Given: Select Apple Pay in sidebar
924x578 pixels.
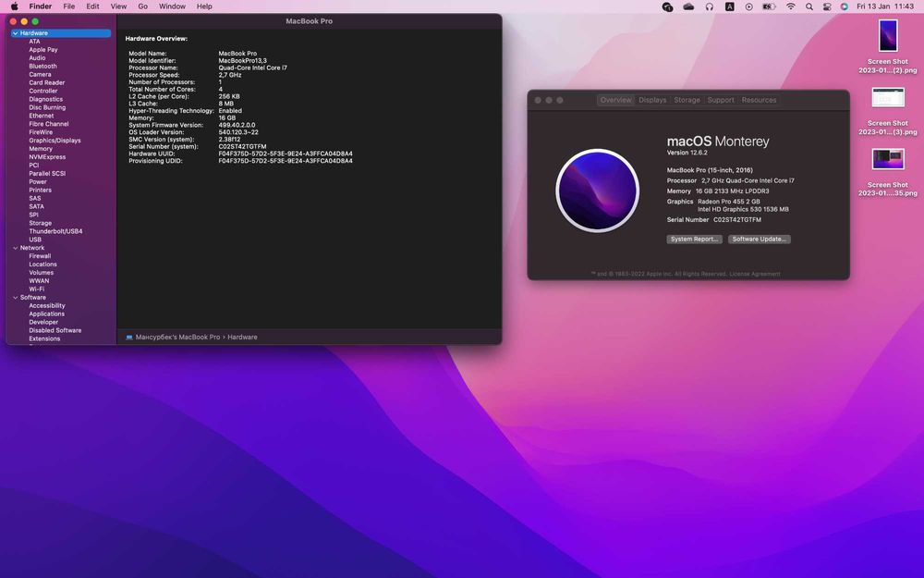Looking at the screenshot, I should [43, 50].
